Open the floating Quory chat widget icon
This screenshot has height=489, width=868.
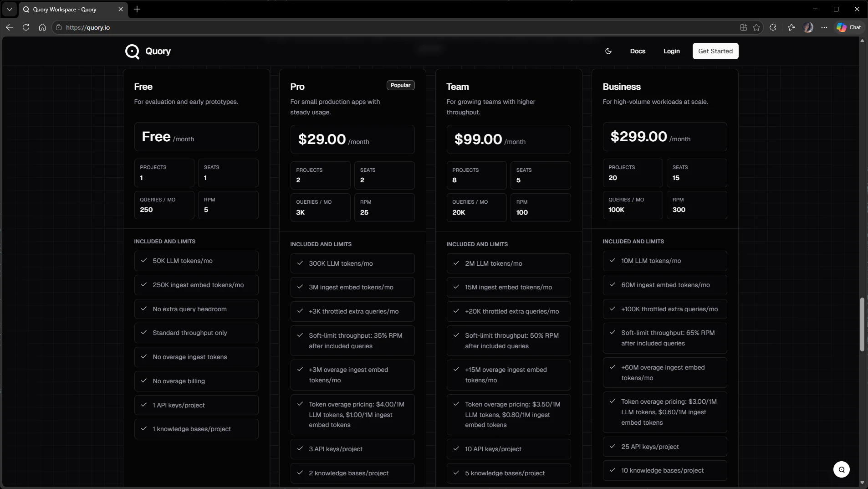842,469
